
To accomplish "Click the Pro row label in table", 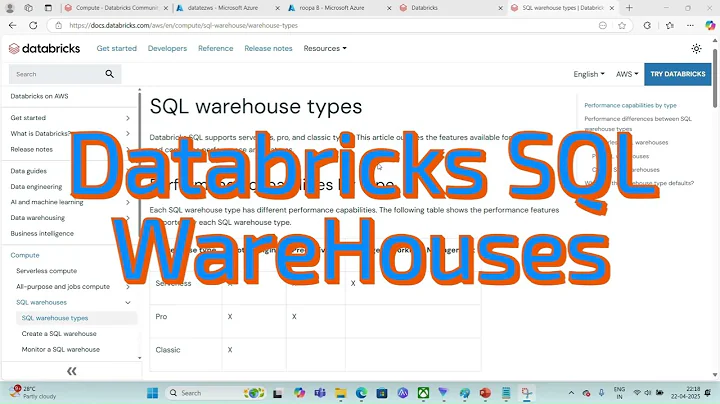I will pos(161,317).
